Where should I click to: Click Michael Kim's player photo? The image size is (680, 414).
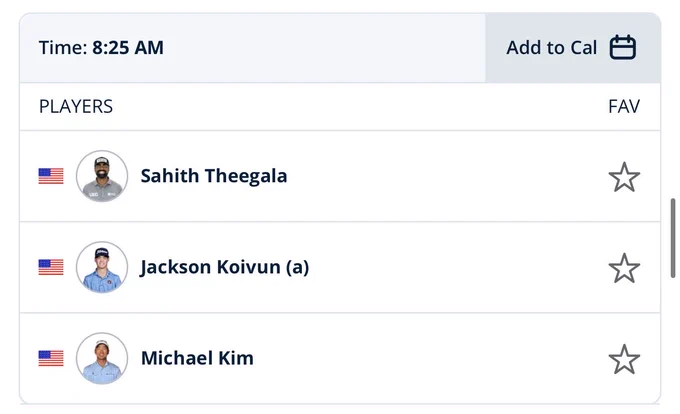pos(102,358)
